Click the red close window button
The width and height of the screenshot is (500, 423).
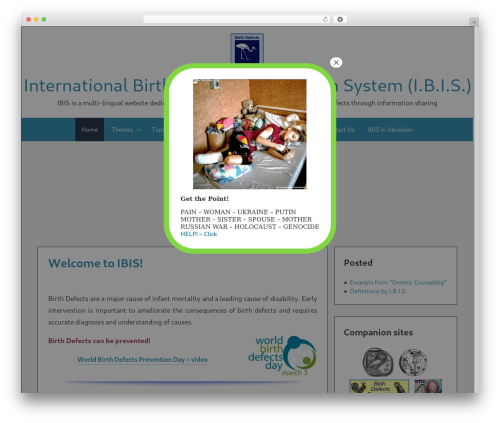point(29,19)
